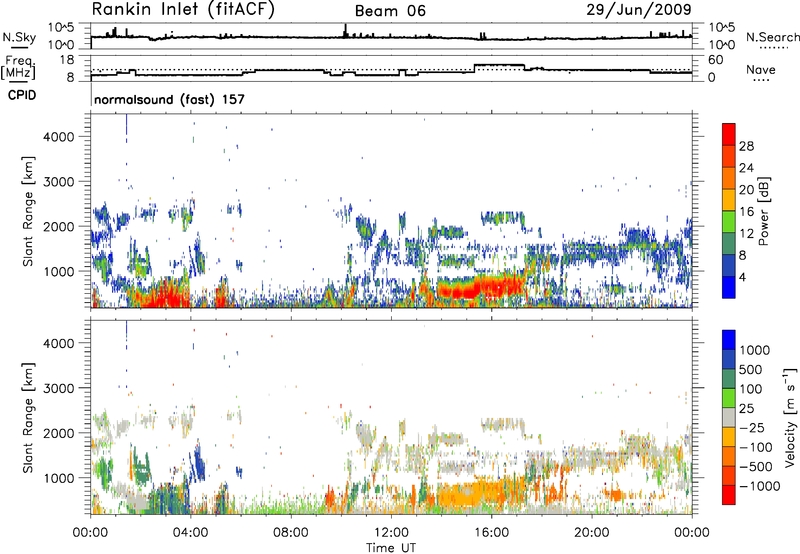
Task: Click the '18' frequency tick label
Action: click(67, 60)
